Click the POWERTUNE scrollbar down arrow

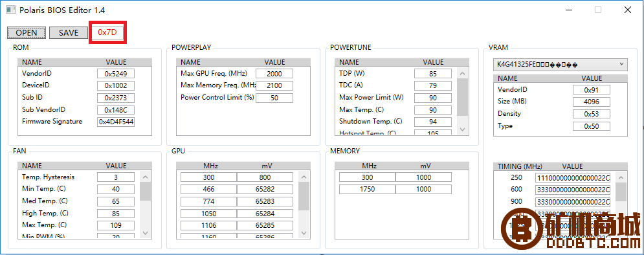pos(463,129)
